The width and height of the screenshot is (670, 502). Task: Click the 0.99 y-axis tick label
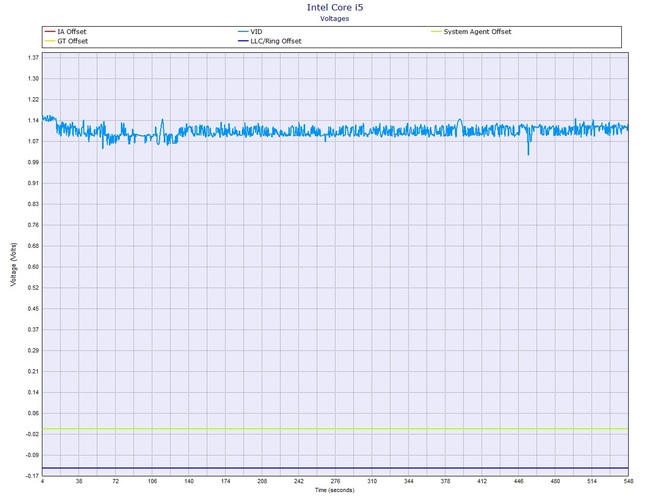coord(34,162)
